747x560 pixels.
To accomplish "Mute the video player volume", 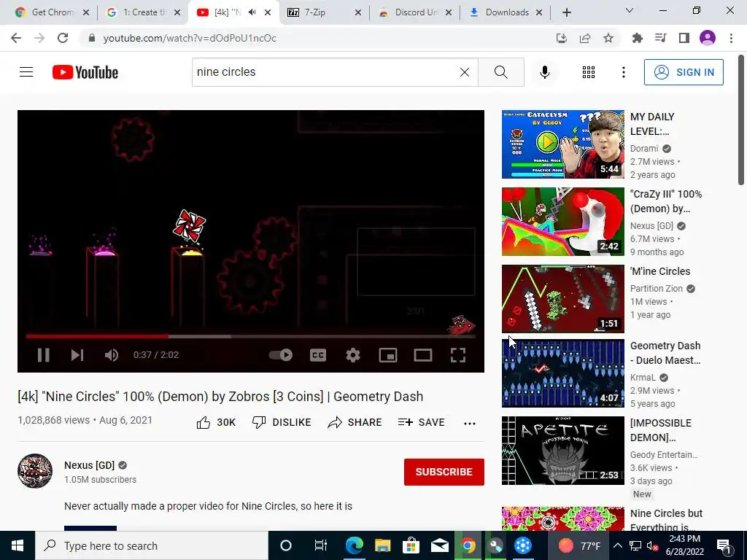I will click(112, 355).
